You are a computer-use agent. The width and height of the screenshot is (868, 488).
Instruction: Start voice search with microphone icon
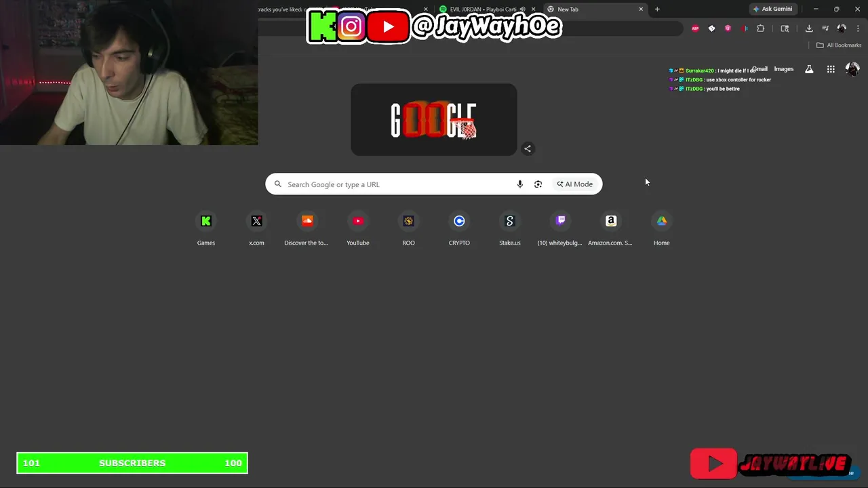(x=520, y=184)
